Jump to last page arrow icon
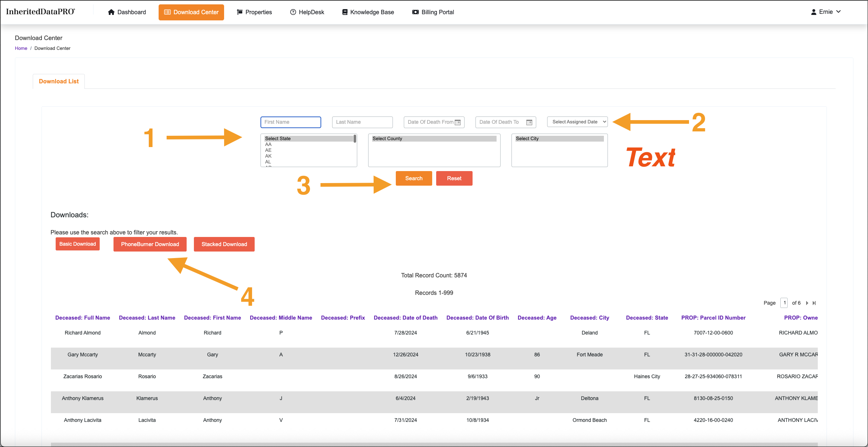Viewport: 868px width, 447px height. [x=814, y=303]
